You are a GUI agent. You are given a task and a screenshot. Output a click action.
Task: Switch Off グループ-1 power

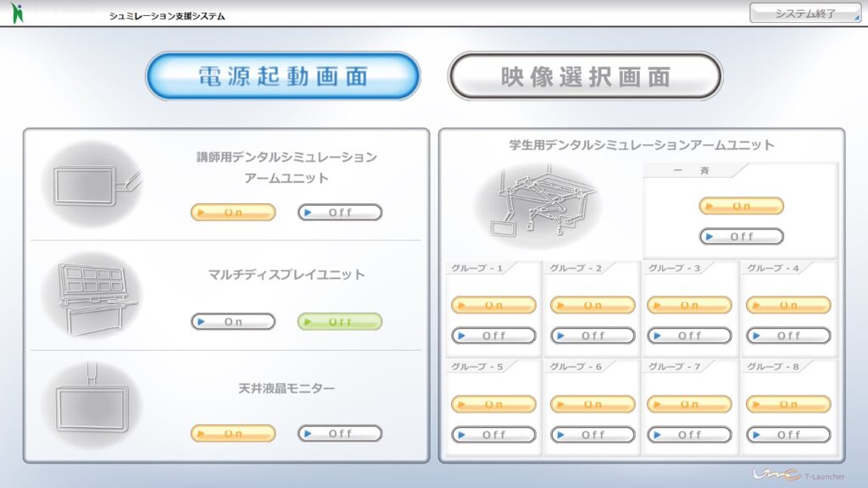493,336
